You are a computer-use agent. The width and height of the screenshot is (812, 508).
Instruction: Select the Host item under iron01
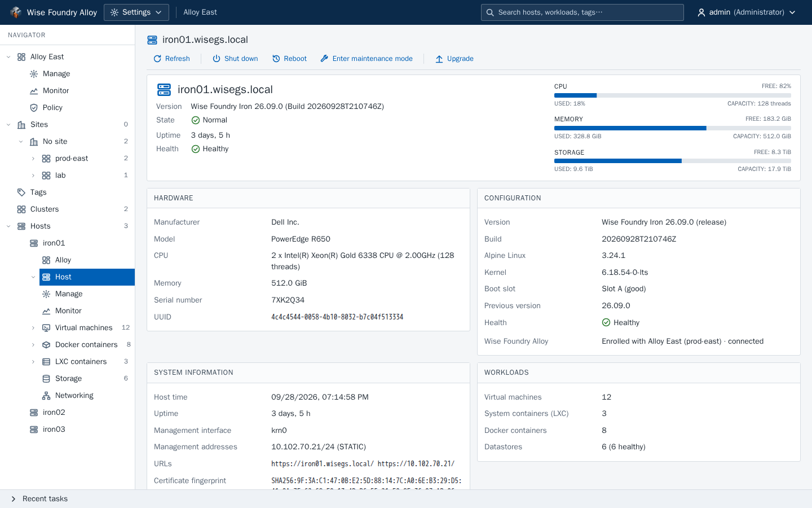[87, 277]
